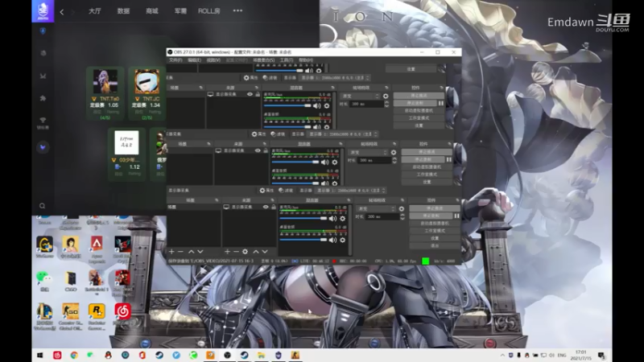Adjust desktop audio volume slider
This screenshot has height=362, width=644.
[303, 240]
